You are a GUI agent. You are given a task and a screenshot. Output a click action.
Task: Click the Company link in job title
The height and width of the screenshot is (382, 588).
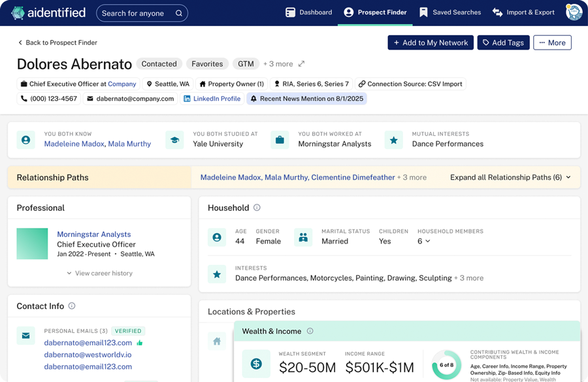pyautogui.click(x=122, y=84)
